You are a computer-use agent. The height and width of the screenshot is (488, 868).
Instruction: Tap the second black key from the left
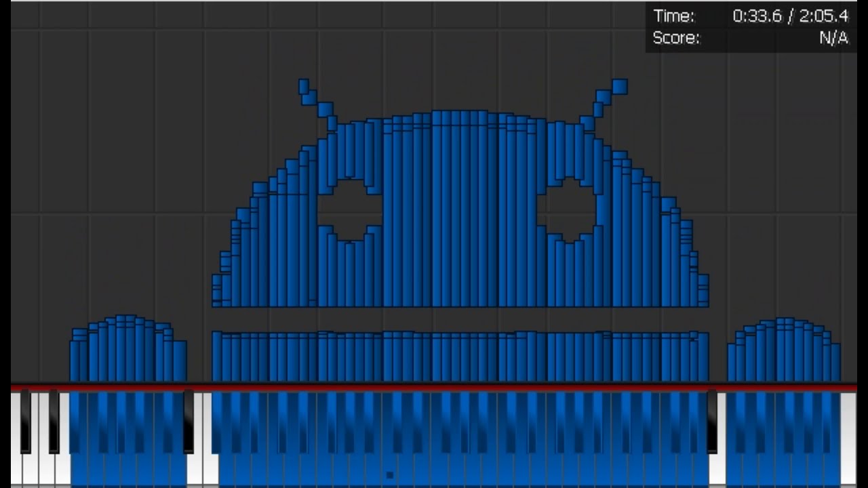(x=54, y=422)
